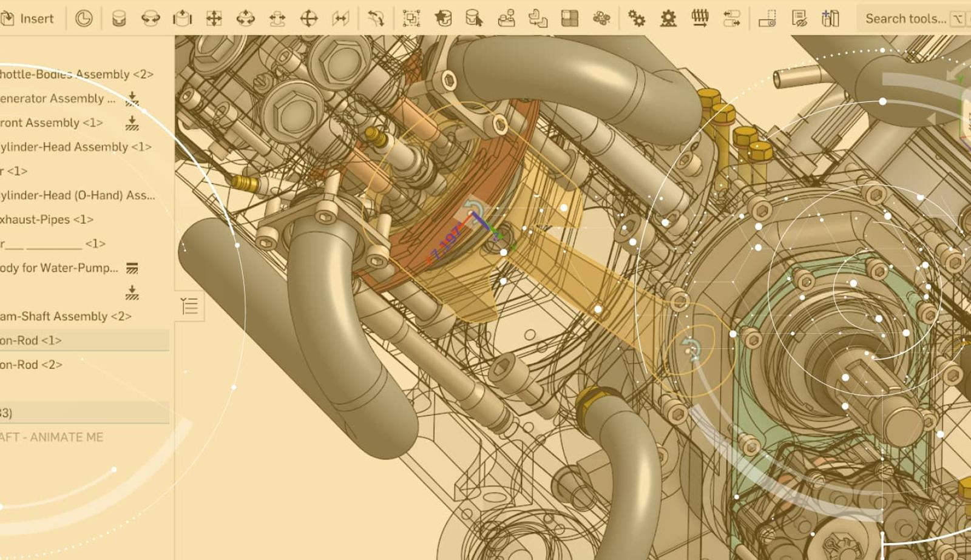Open the Tangent mate tool

[x=376, y=18]
